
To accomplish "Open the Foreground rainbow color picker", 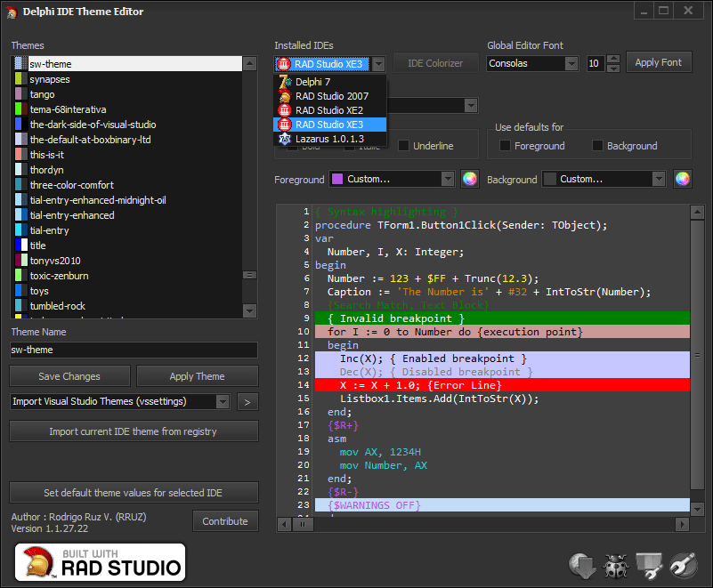I will coord(469,179).
